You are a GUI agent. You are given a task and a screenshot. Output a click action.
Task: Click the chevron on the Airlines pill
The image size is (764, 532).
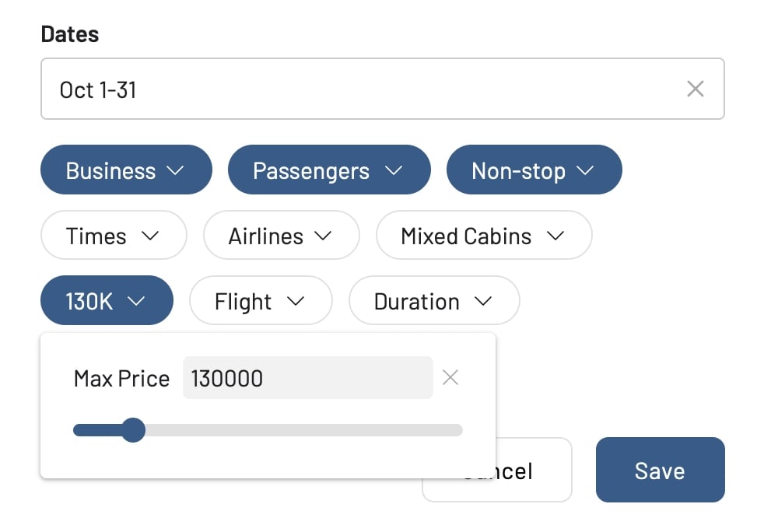pyautogui.click(x=322, y=236)
